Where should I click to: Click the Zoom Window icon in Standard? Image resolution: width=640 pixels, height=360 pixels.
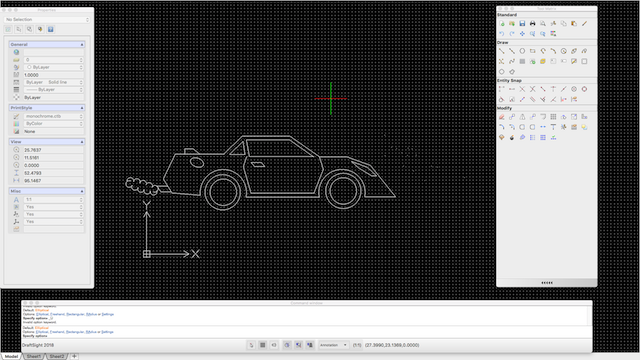tap(533, 34)
